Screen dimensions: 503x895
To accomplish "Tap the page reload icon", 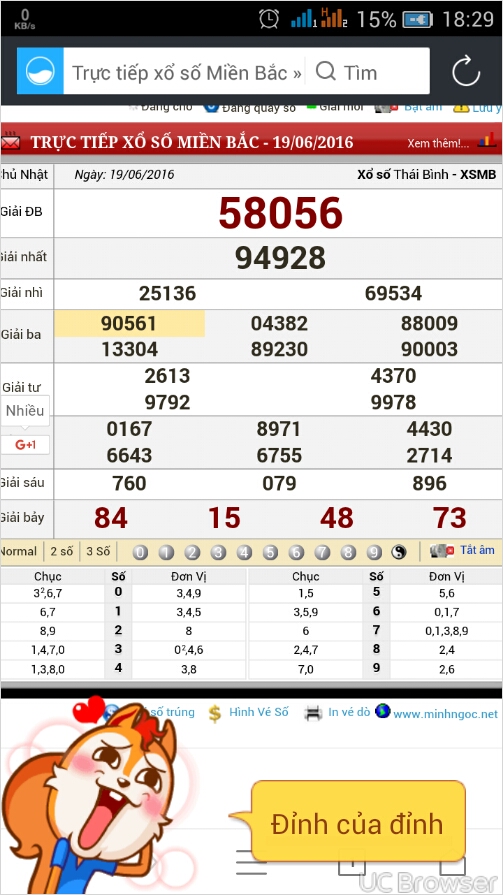I will (466, 71).
